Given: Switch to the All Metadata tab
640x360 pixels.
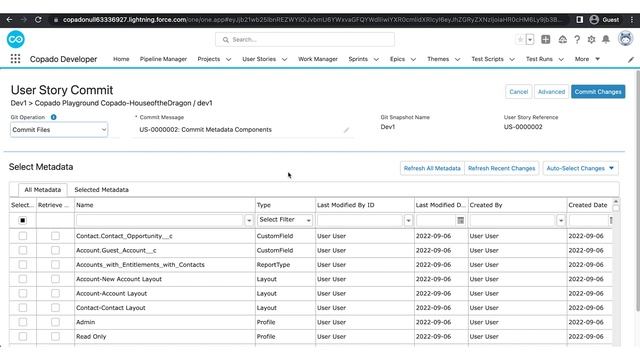Looking at the screenshot, I should pyautogui.click(x=42, y=190).
